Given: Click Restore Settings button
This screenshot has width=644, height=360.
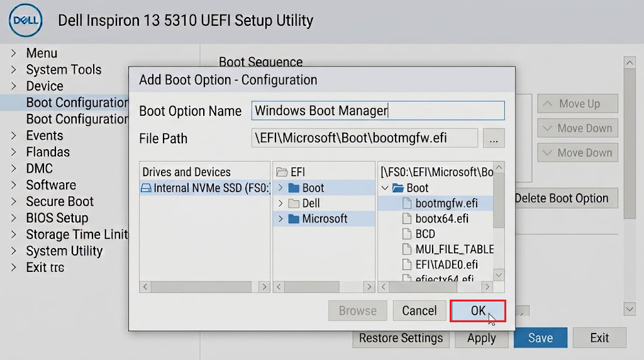Looking at the screenshot, I should point(401,338).
